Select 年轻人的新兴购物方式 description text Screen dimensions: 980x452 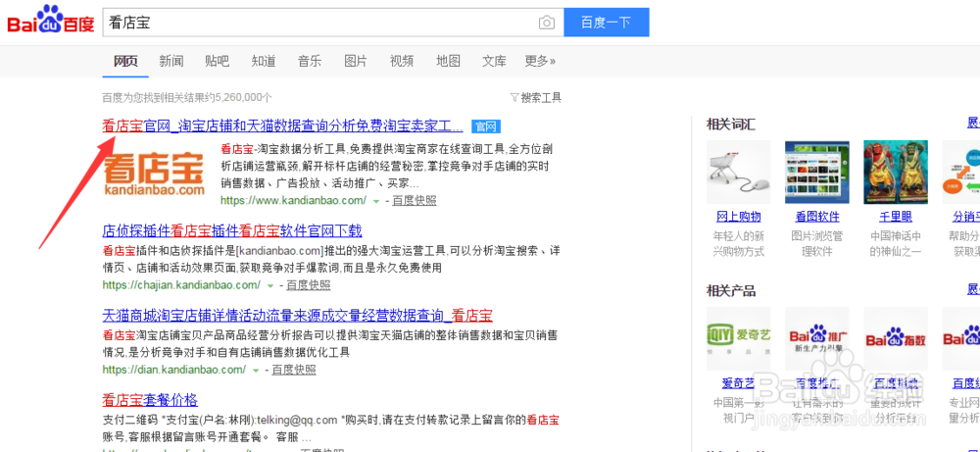click(739, 244)
